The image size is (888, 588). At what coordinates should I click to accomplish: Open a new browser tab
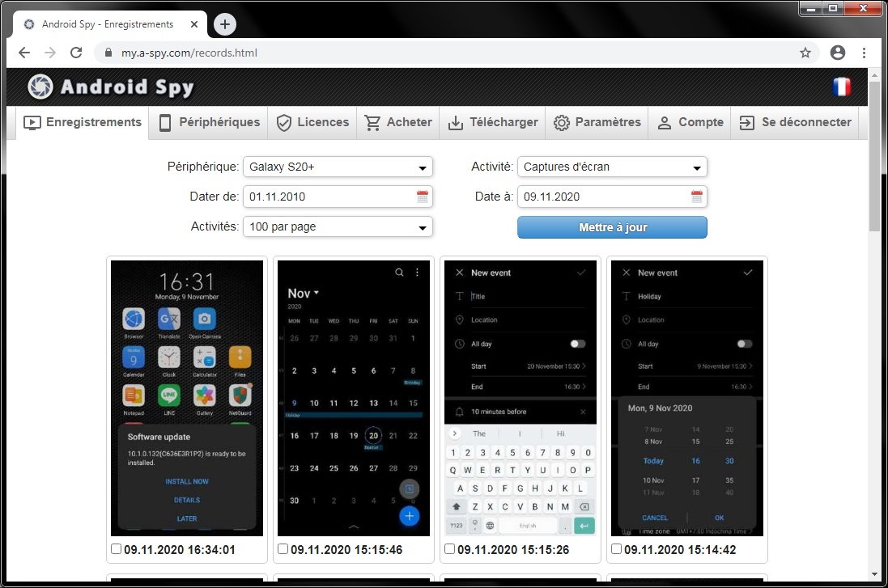click(x=225, y=24)
